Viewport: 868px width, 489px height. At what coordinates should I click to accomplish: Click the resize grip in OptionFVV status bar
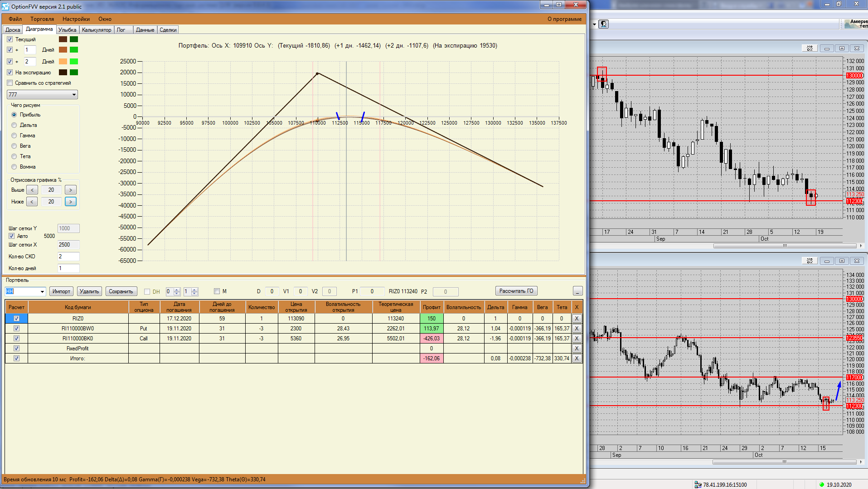click(x=583, y=480)
